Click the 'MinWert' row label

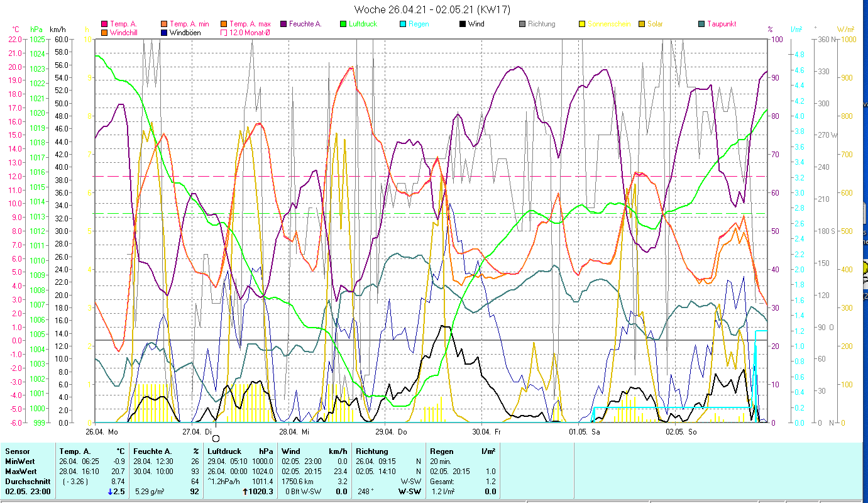19,462
